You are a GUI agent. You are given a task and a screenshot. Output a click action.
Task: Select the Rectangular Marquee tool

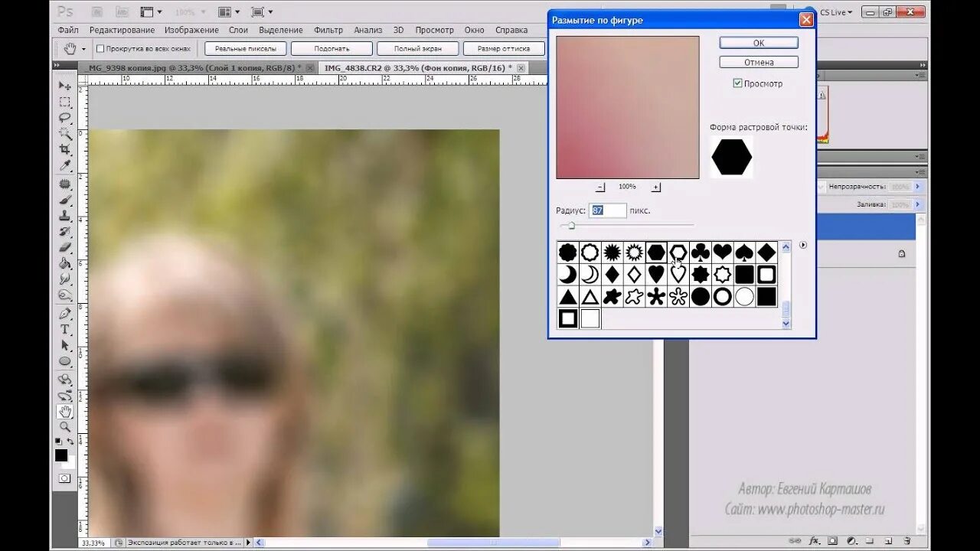pyautogui.click(x=64, y=102)
